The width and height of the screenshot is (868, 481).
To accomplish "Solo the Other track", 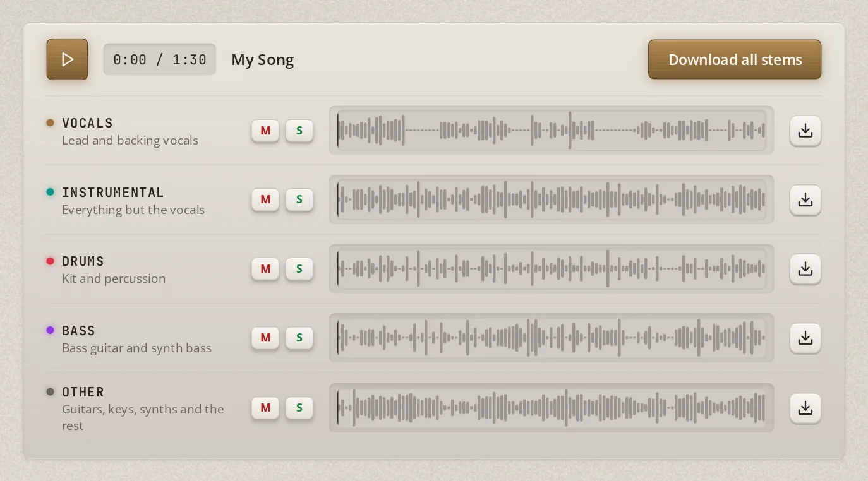I will [x=299, y=408].
